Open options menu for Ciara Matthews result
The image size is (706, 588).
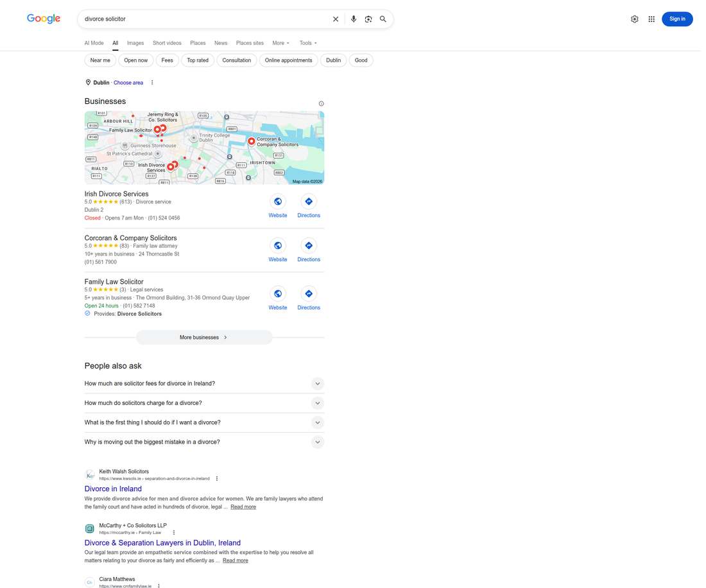[159, 585]
